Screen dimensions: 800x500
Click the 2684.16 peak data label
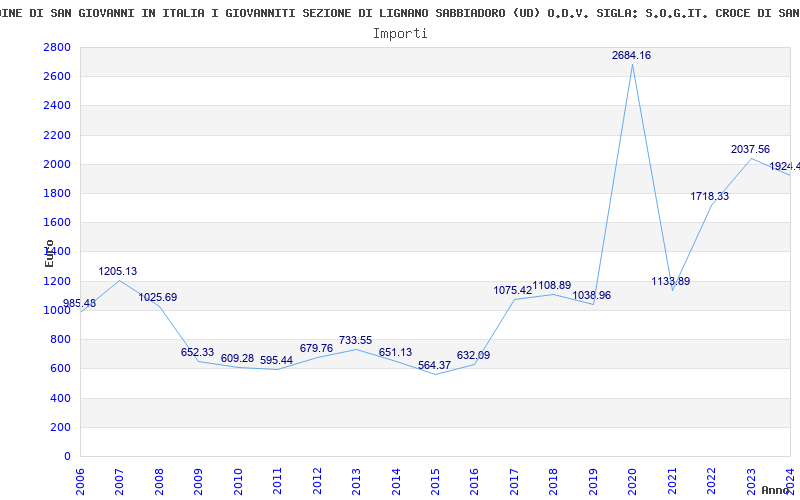coord(631,56)
